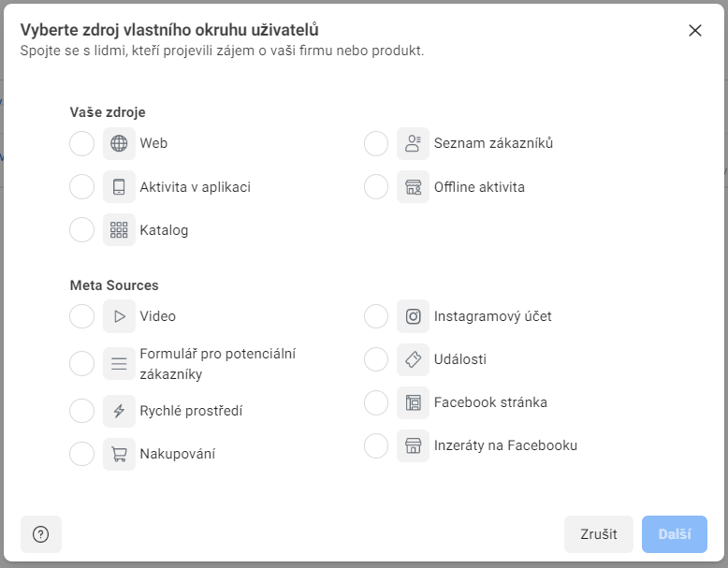Screen dimensions: 728x568
Task: Click the Instagram logo icon
Action: click(x=413, y=316)
